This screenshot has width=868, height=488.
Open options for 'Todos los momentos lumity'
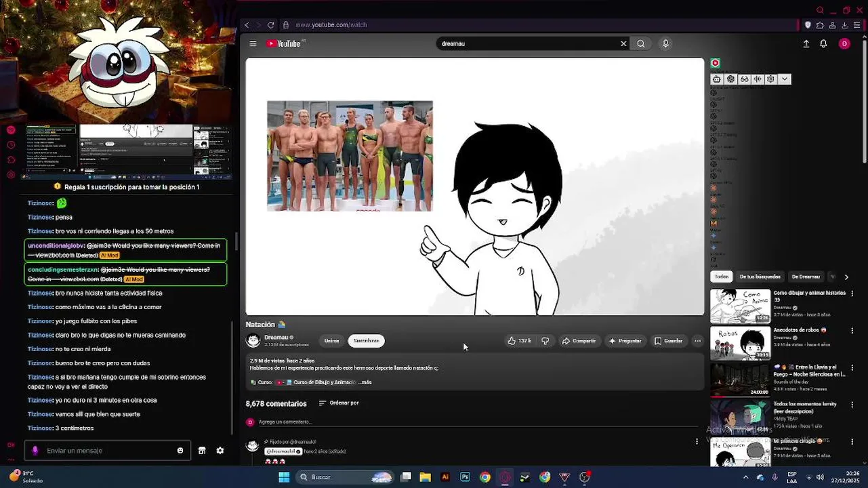pyautogui.click(x=852, y=405)
